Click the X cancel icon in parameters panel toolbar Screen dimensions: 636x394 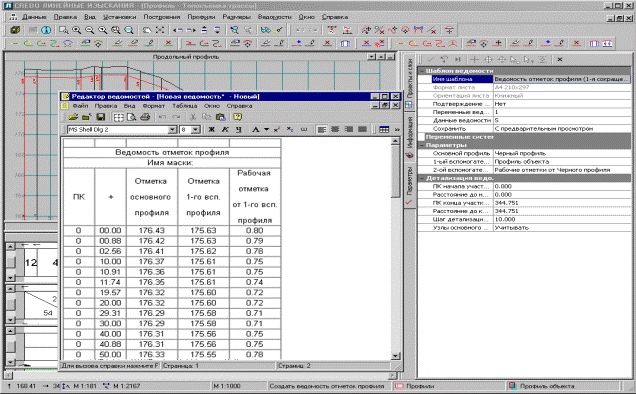pos(560,60)
